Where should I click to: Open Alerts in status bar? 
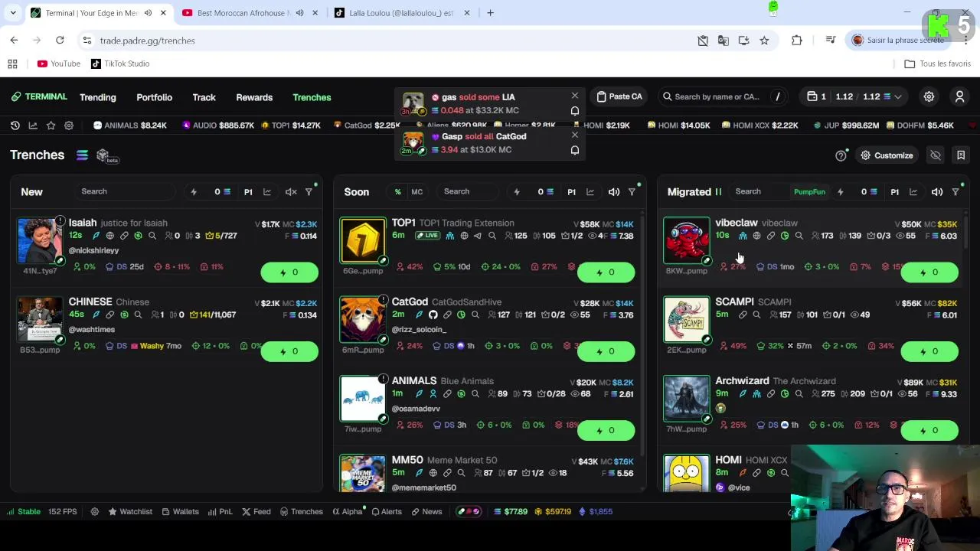click(386, 511)
